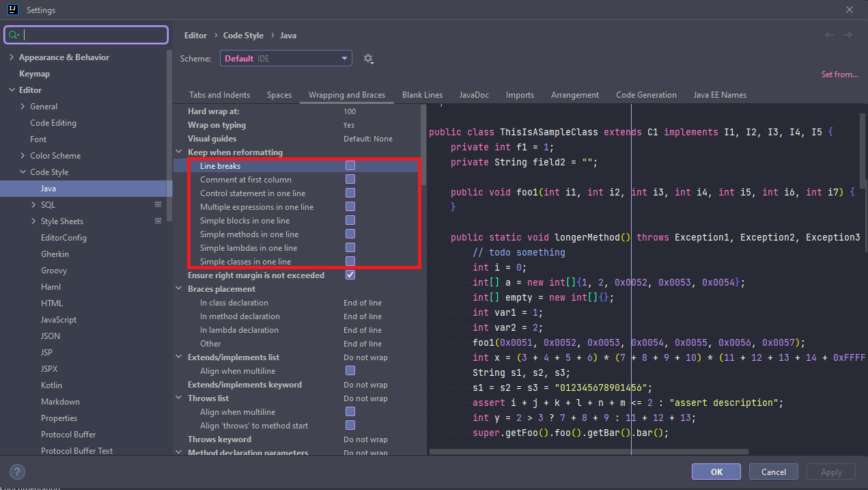The height and width of the screenshot is (490, 868).
Task: Click the IntelliJ logo in title bar
Action: click(12, 10)
